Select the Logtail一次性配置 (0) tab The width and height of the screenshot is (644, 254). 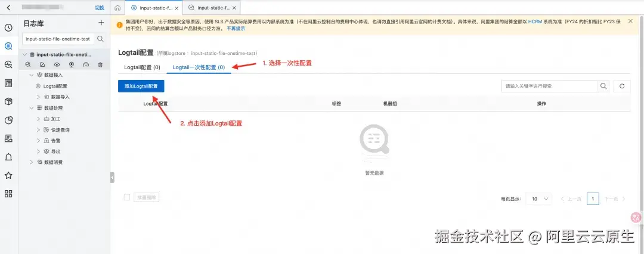click(x=199, y=67)
